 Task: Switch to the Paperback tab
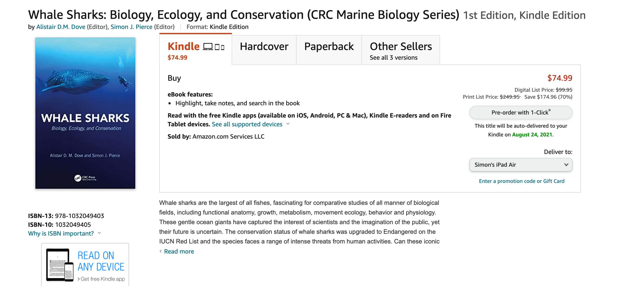(x=329, y=47)
